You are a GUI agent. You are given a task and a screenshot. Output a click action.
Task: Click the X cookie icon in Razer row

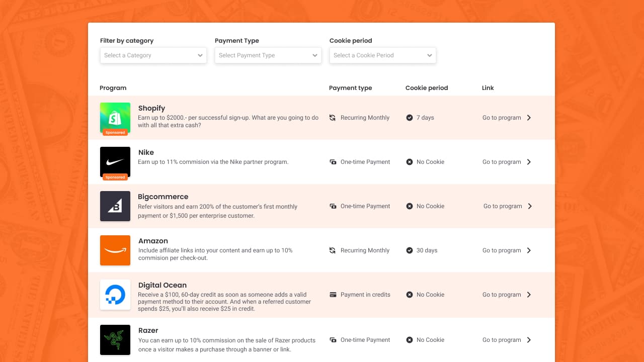[x=410, y=340]
